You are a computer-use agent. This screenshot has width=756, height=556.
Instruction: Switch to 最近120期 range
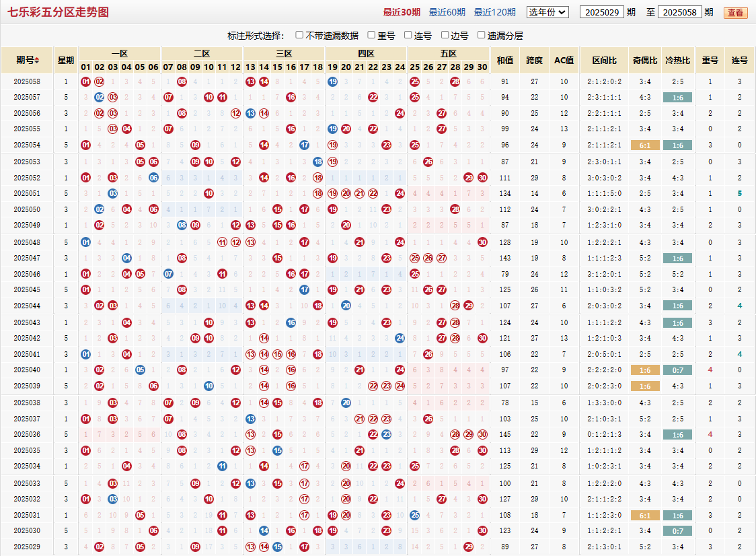click(x=494, y=12)
